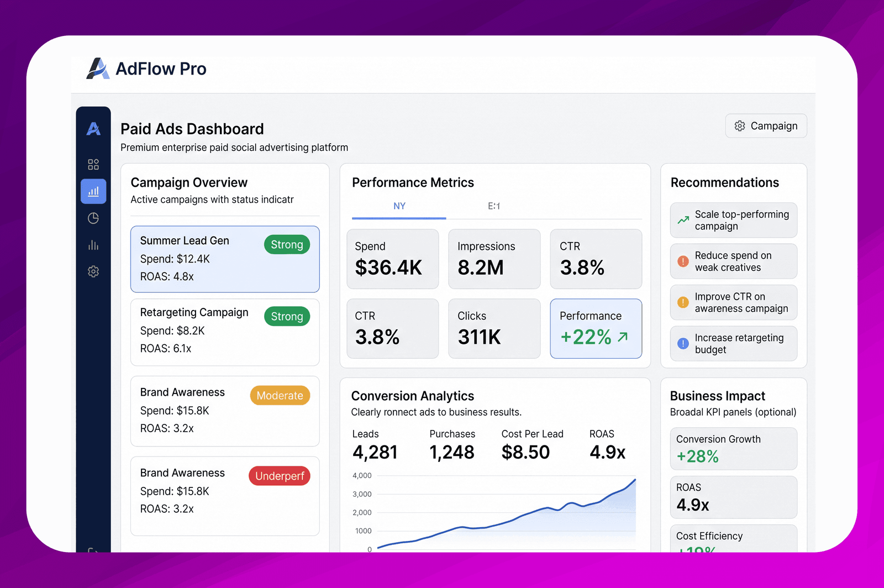Click the Purchases value 1,248

452,452
